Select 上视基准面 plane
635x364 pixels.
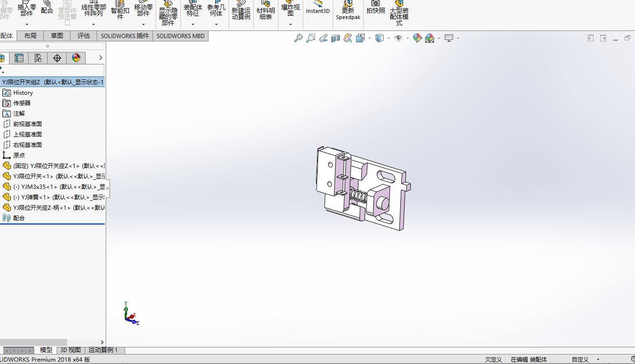pyautogui.click(x=28, y=135)
